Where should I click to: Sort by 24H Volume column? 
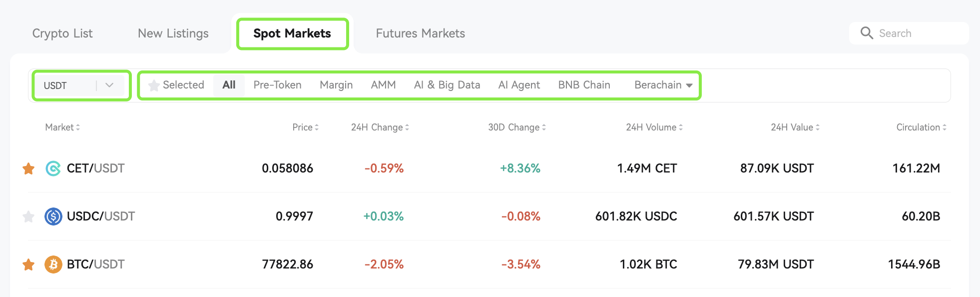[x=654, y=127]
